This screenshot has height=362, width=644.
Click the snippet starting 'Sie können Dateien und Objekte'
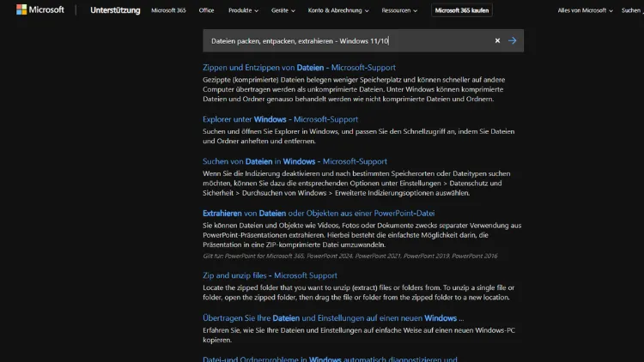pos(361,235)
